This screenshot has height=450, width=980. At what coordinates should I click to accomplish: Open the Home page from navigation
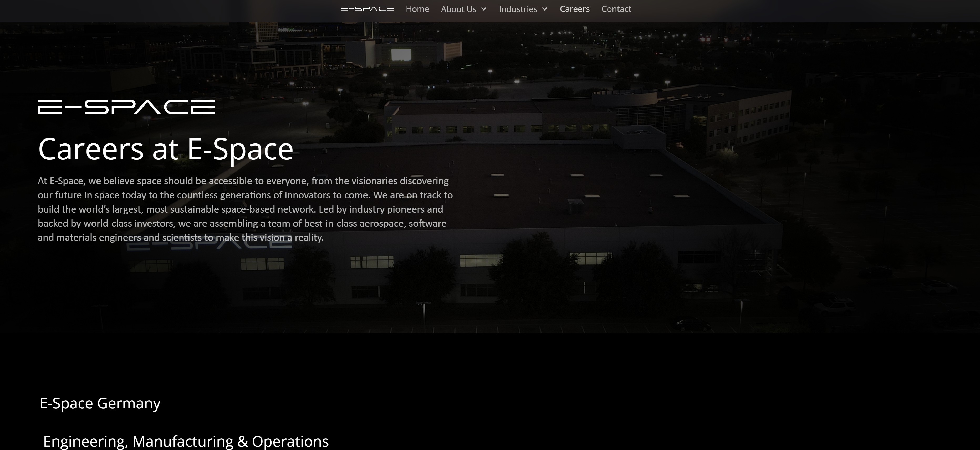(417, 9)
